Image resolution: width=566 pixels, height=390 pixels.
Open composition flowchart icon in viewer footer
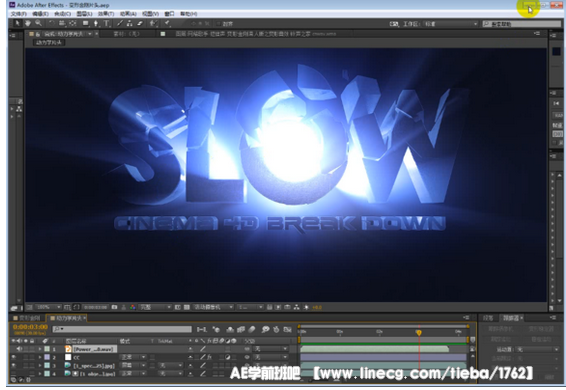pyautogui.click(x=296, y=307)
